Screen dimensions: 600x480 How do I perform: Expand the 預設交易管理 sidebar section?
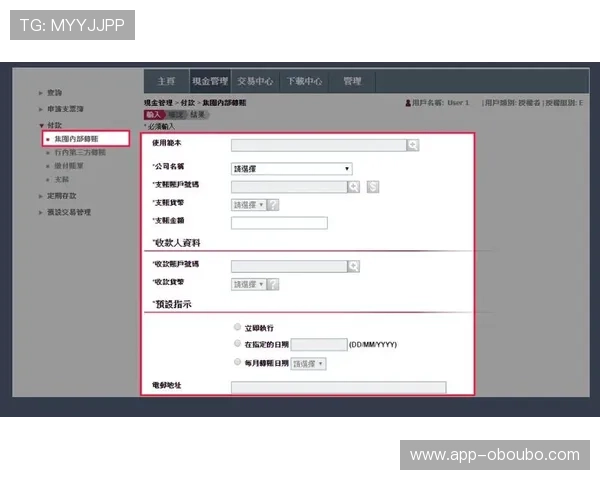click(65, 212)
